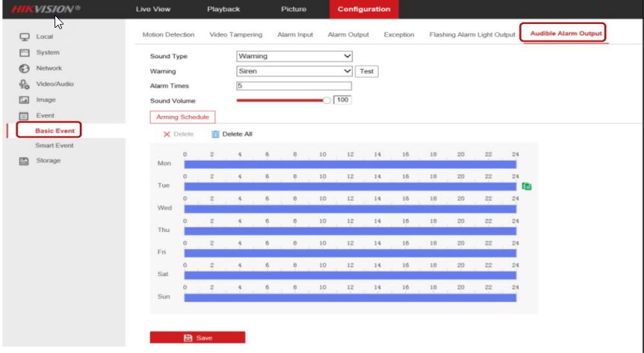Click the Monday arming schedule bar
The image size is (644, 353).
350,164
